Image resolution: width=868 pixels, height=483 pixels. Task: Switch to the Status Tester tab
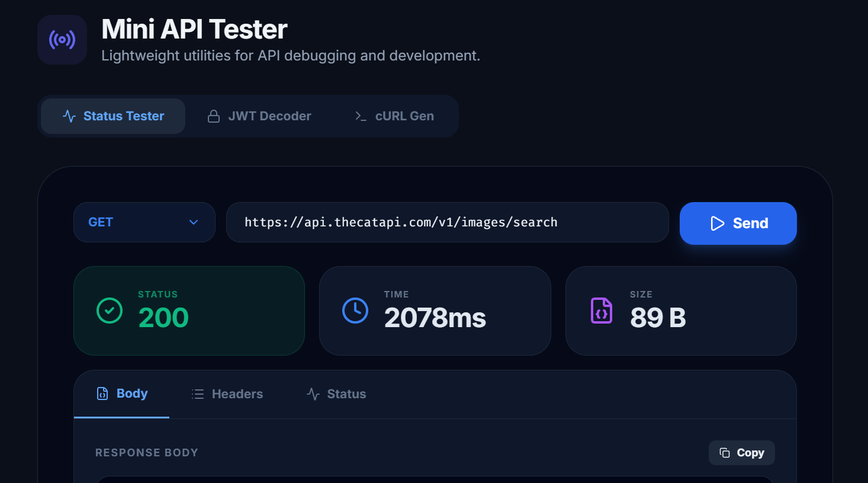click(113, 116)
